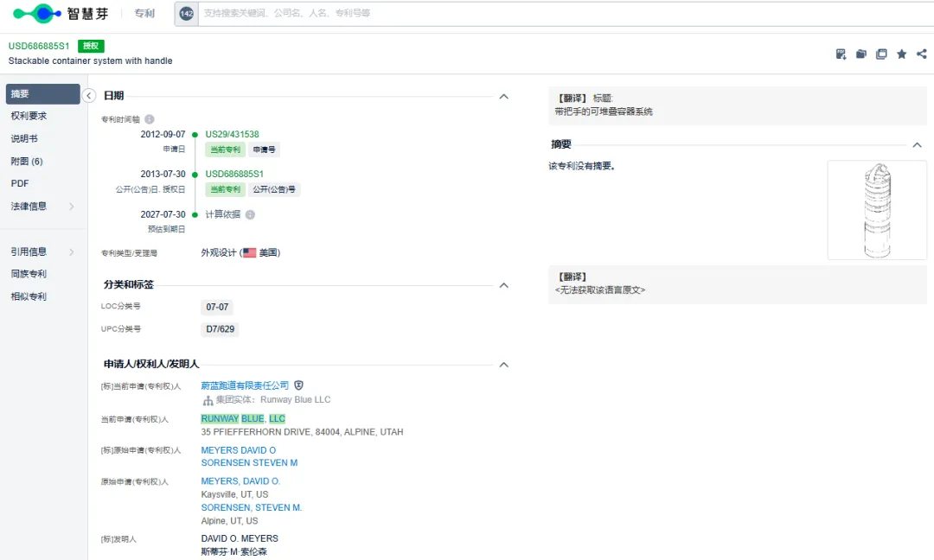934x560 pixels.
Task: Show info for 专利时间轴
Action: pyautogui.click(x=150, y=119)
